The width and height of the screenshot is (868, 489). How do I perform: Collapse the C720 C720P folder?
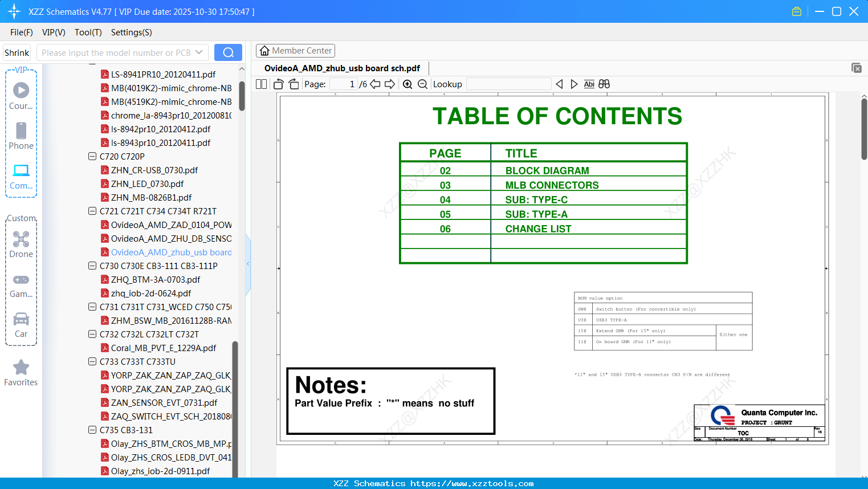(92, 156)
